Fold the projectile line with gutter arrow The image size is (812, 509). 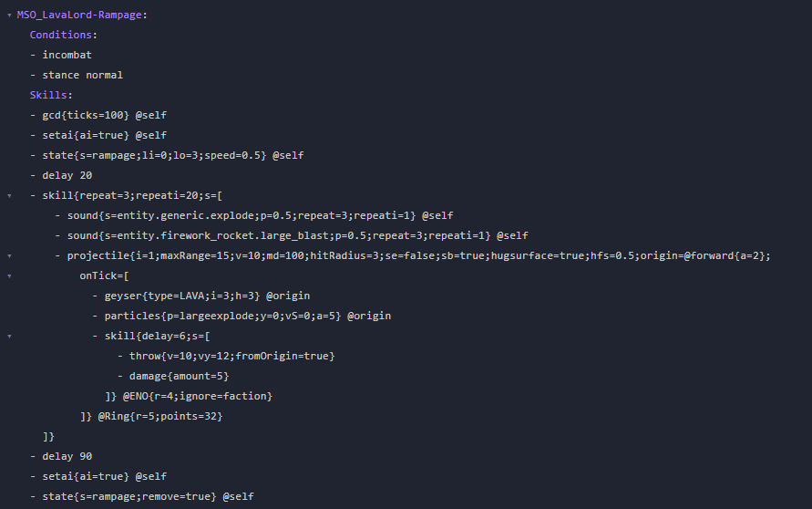coord(9,255)
